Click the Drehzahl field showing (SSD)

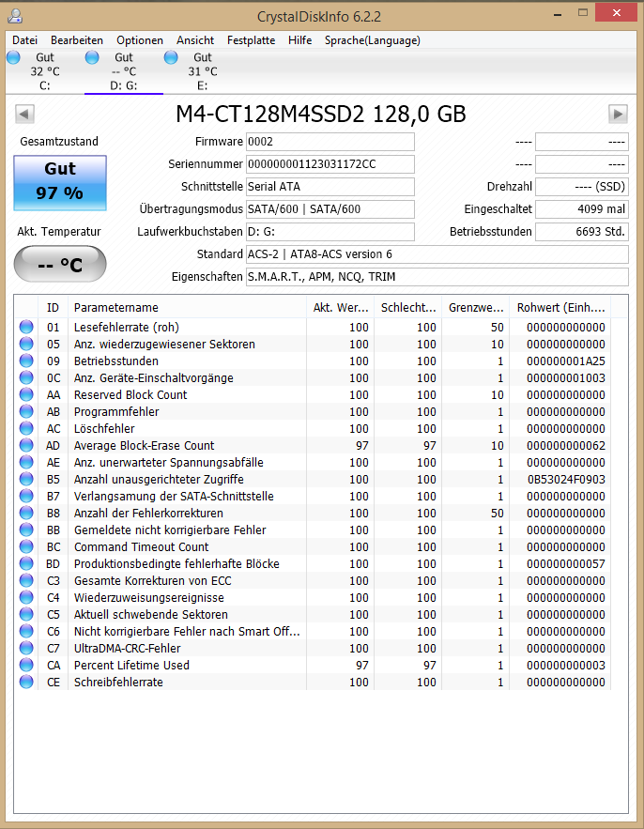(582, 187)
